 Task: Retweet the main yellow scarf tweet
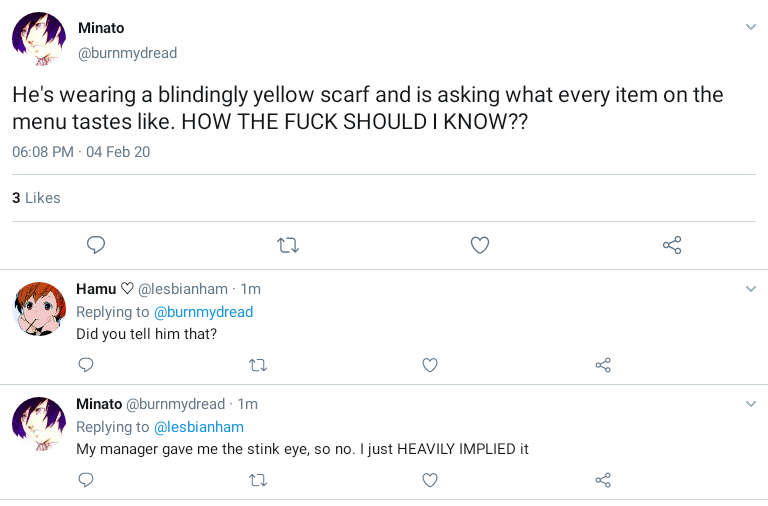click(288, 245)
